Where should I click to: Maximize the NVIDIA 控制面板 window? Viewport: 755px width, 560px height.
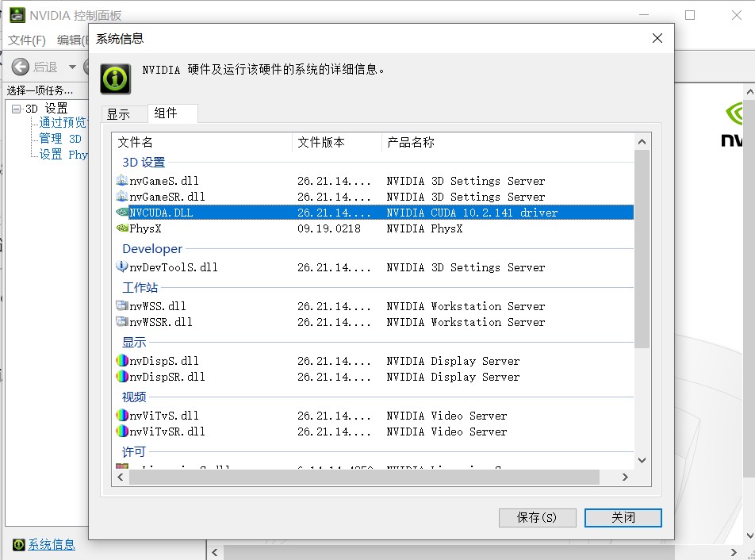(690, 15)
